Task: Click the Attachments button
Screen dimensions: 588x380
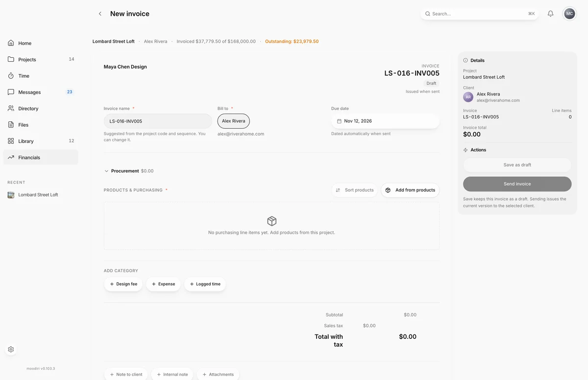Action: (218, 374)
